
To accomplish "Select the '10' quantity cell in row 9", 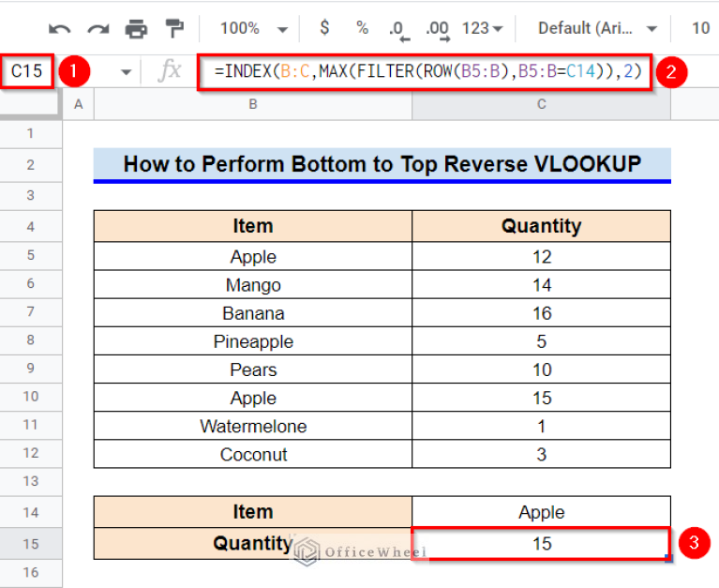I will pos(541,369).
